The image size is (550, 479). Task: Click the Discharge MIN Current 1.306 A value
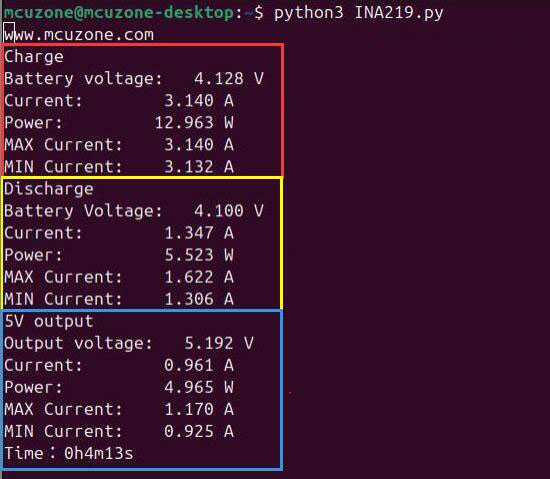pos(199,299)
